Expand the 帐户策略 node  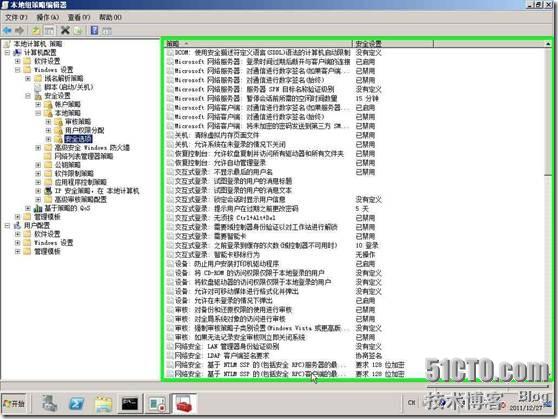click(38, 104)
